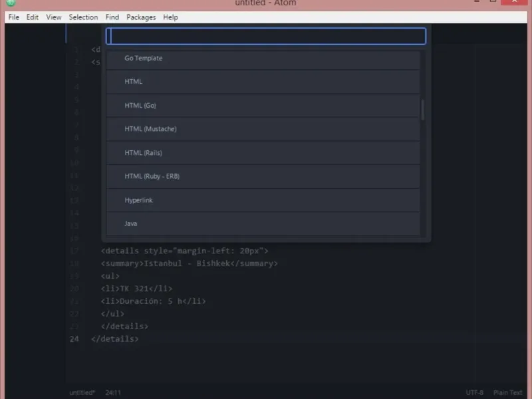This screenshot has height=399, width=532.
Task: Click the last closing details tag
Action: pos(115,339)
